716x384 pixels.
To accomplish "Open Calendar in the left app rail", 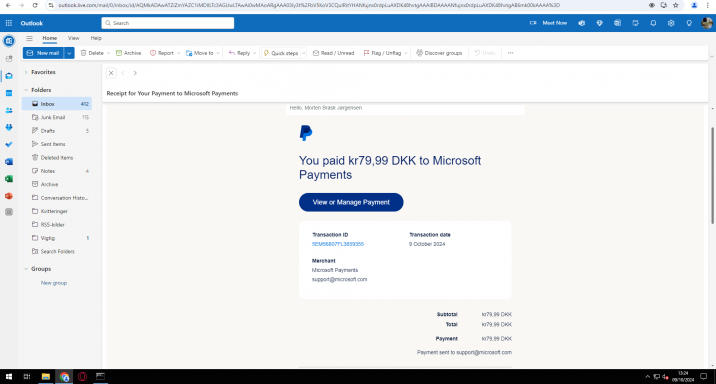I will point(9,93).
